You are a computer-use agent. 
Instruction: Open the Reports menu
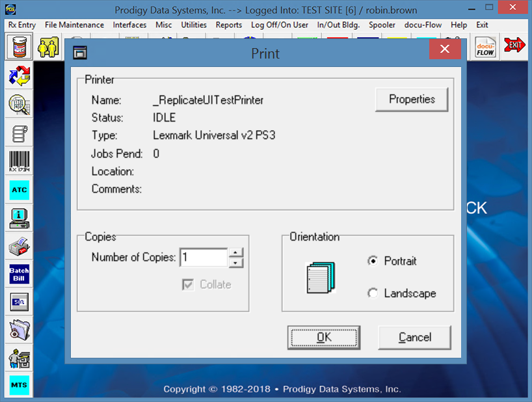point(229,25)
